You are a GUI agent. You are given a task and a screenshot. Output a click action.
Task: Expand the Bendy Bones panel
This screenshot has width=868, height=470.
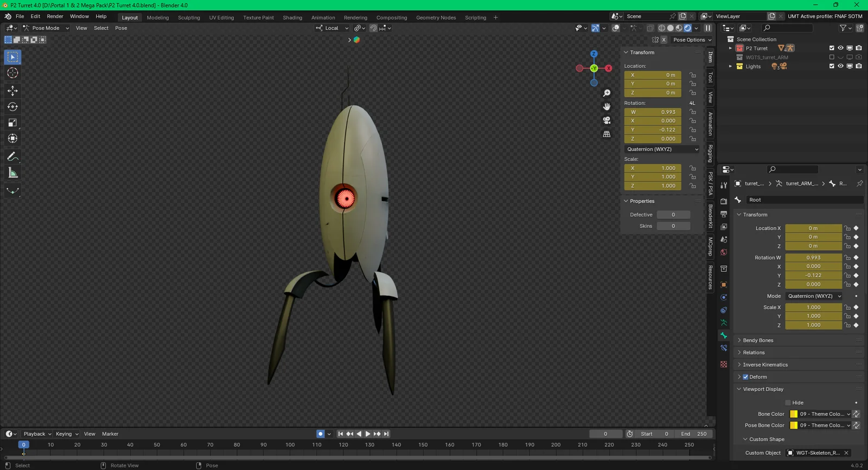[757, 340]
